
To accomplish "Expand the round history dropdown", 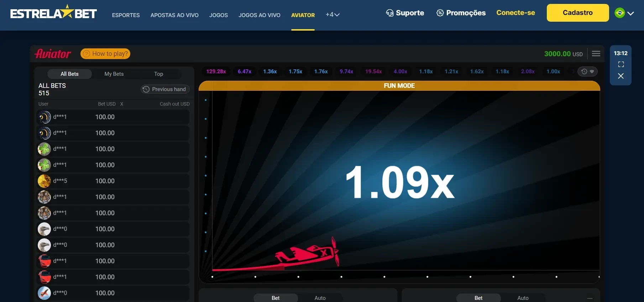I will pyautogui.click(x=587, y=71).
